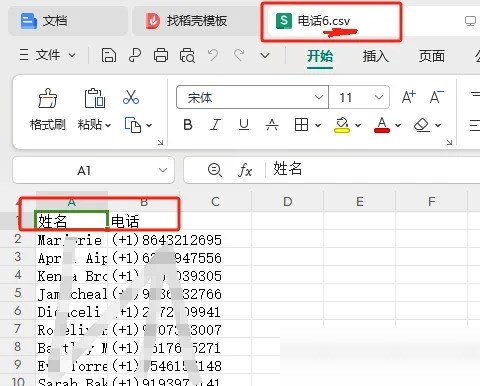
Task: Switch to the 插入 ribbon tab
Action: (376, 56)
